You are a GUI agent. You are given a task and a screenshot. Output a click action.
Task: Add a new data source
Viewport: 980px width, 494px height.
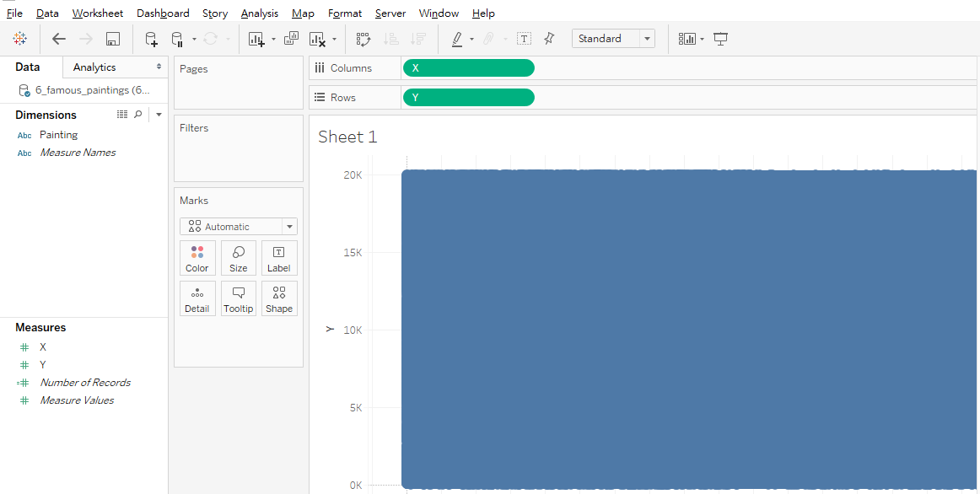point(151,39)
